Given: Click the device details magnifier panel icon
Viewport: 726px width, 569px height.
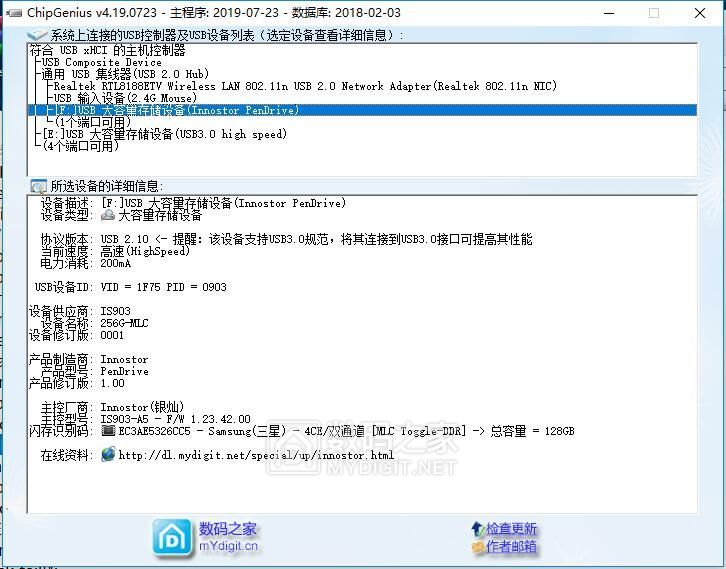Looking at the screenshot, I should pos(38,186).
